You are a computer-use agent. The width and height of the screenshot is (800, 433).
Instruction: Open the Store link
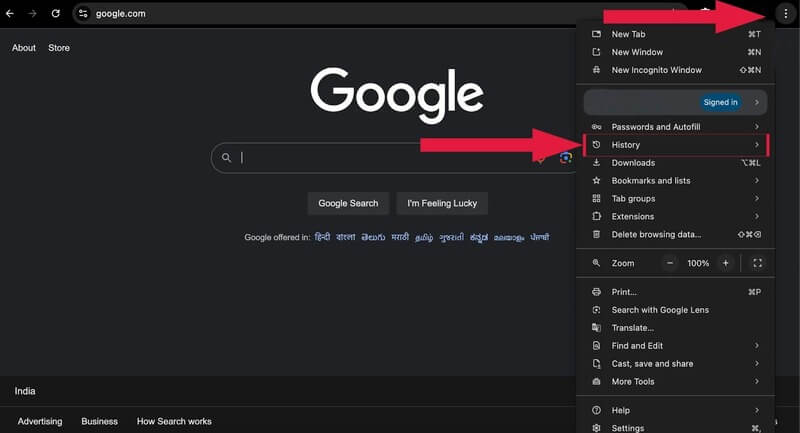(x=59, y=47)
